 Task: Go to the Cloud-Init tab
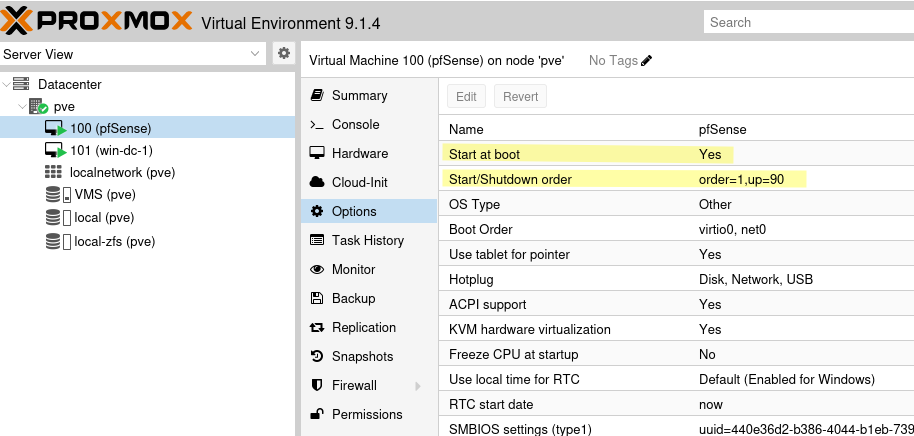pyautogui.click(x=369, y=182)
